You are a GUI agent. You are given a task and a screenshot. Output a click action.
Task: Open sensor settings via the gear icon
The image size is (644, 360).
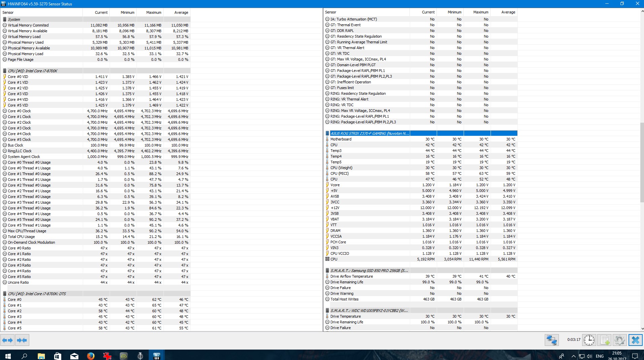(x=620, y=340)
